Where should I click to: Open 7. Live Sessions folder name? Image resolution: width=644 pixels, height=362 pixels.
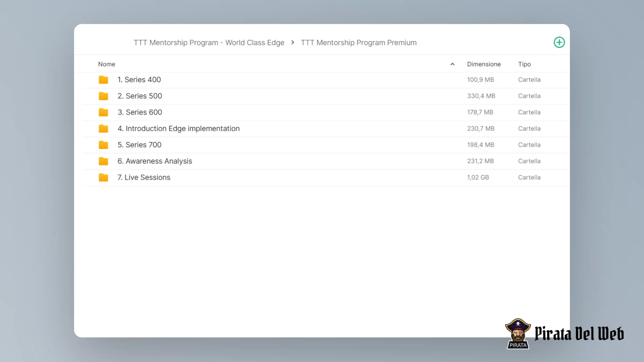144,178
